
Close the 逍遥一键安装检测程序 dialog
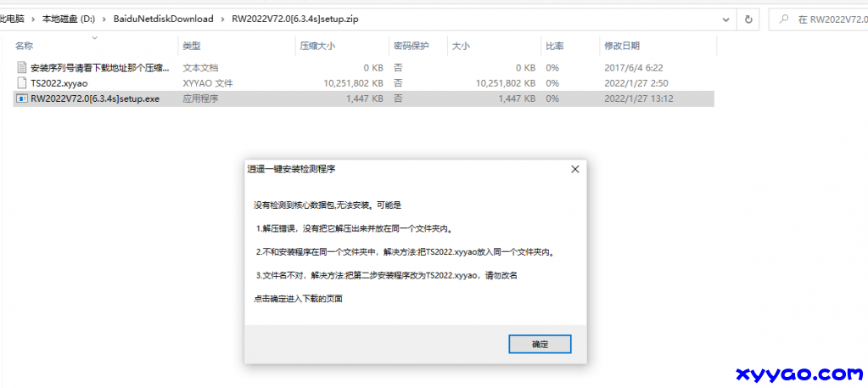574,169
